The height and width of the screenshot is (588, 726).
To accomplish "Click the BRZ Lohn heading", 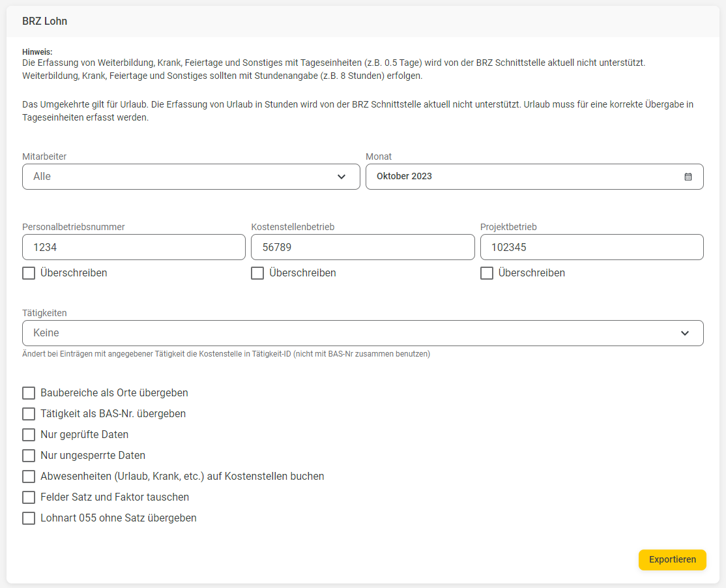I will pos(44,22).
